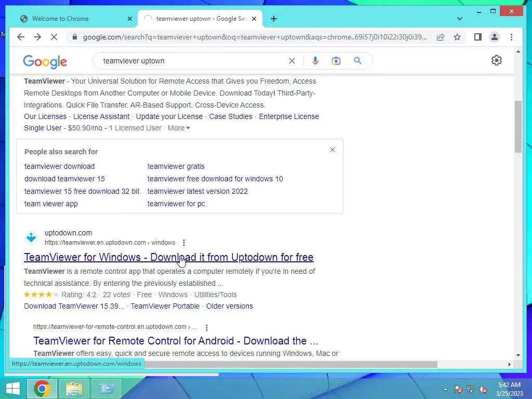The image size is (532, 399).
Task: Open the Chrome profile avatar
Action: pyautogui.click(x=495, y=37)
